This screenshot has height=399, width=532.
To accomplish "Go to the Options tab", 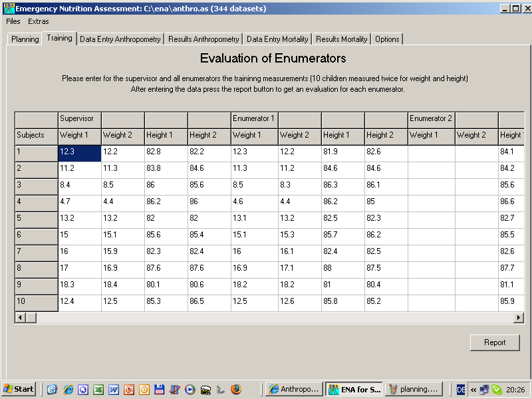I will tap(387, 39).
